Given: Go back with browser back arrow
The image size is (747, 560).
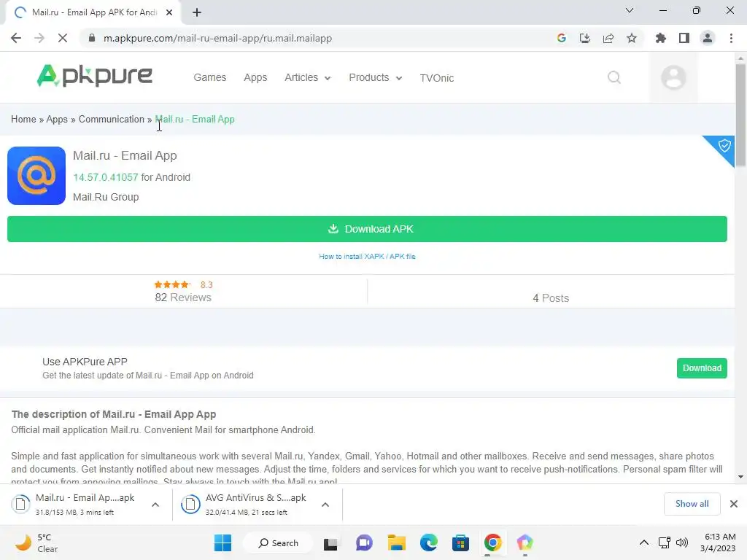Looking at the screenshot, I should [x=16, y=38].
